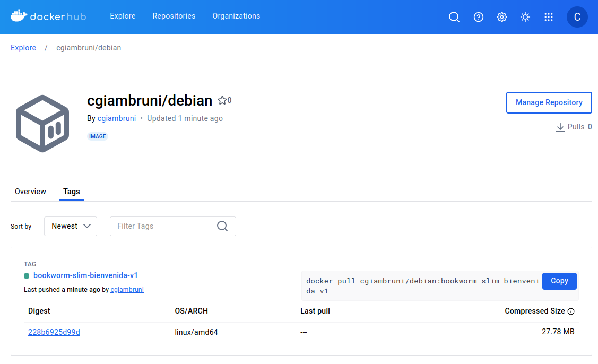Open the search magnifier in header

(454, 17)
